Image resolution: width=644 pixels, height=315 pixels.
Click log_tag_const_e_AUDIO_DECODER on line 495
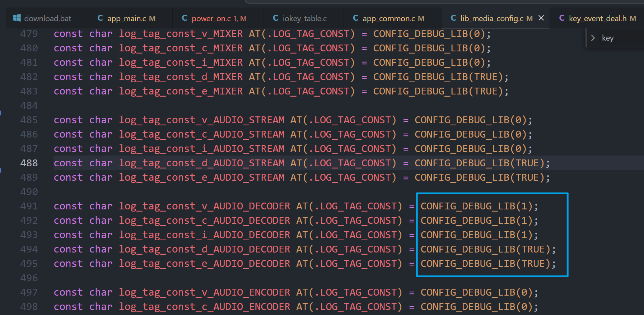(205, 264)
